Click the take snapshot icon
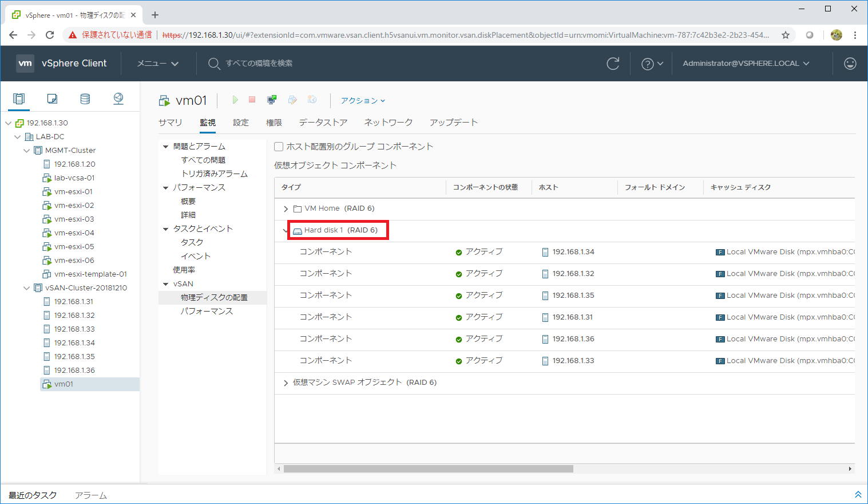Image resolution: width=868 pixels, height=504 pixels. tap(312, 100)
